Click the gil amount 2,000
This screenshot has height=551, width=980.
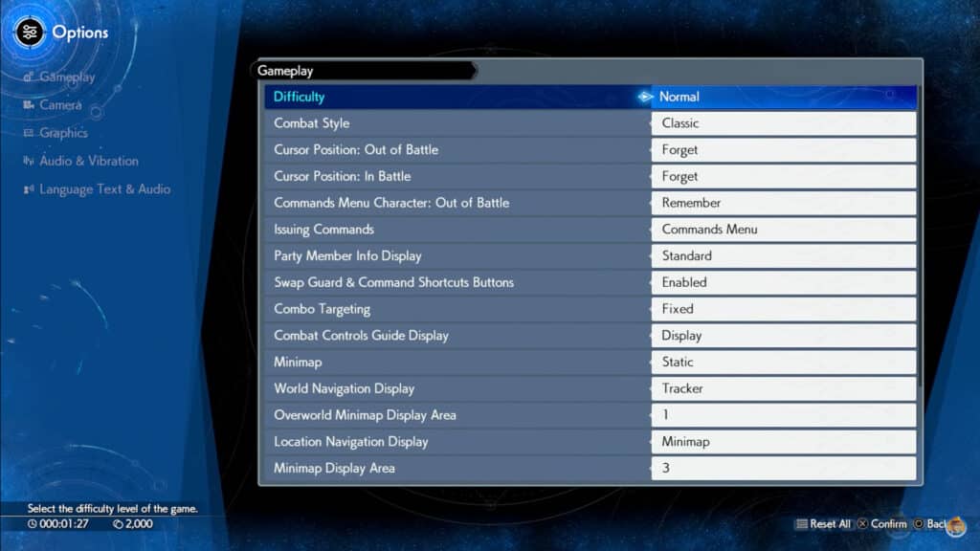pyautogui.click(x=139, y=523)
